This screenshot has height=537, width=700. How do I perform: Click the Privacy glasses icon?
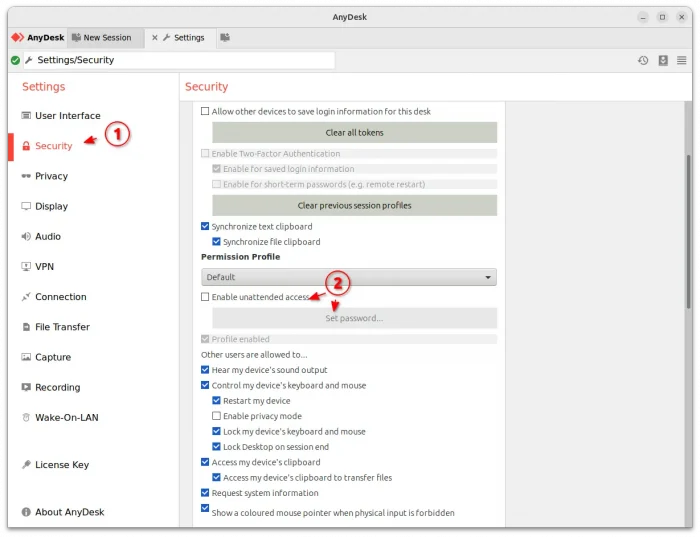[26, 176]
